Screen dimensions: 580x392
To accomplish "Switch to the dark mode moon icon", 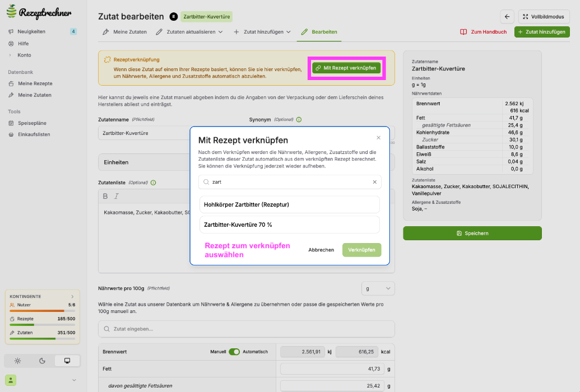I will coord(42,361).
